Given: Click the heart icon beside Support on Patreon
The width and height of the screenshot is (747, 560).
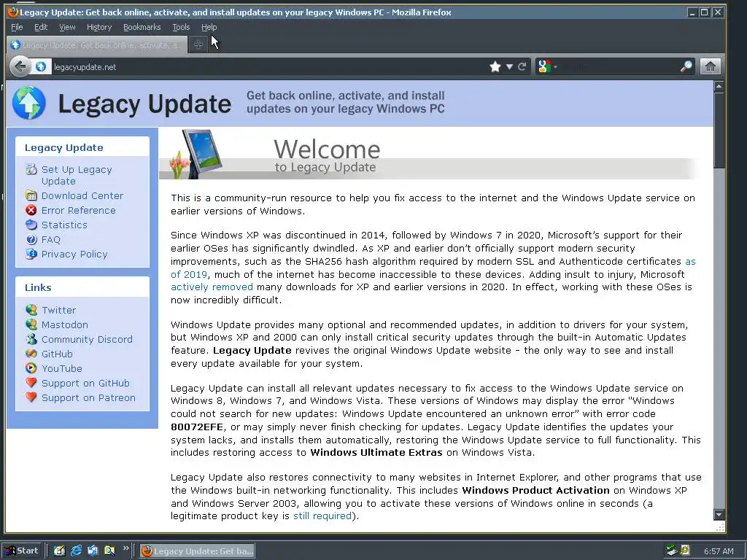Looking at the screenshot, I should [31, 397].
